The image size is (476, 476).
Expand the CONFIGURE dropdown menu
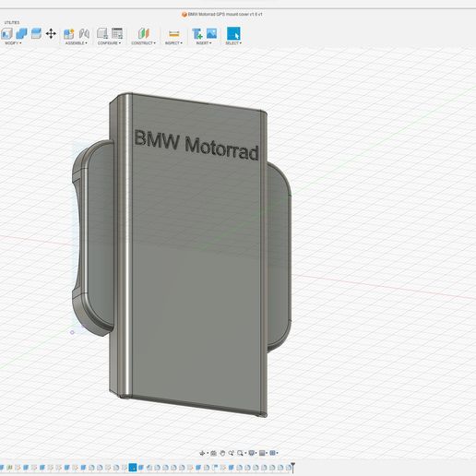click(109, 43)
